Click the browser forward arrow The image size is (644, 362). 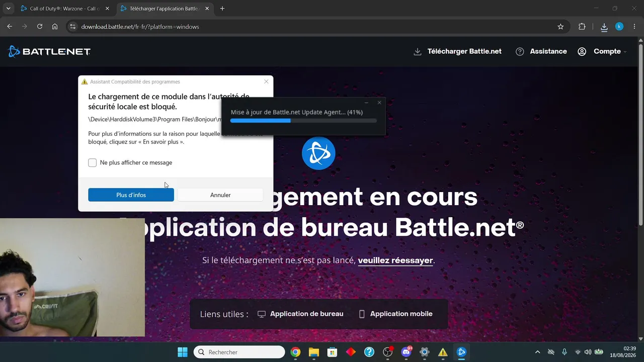pyautogui.click(x=25, y=27)
